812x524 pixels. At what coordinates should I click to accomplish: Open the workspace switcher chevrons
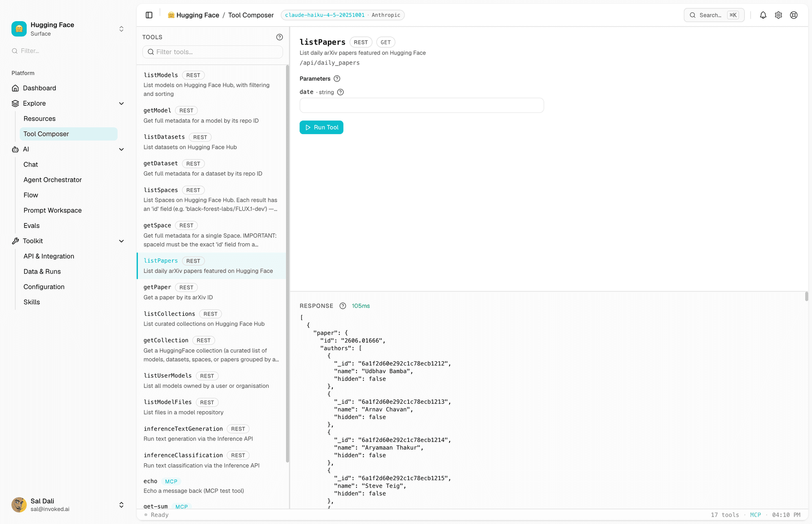121,29
